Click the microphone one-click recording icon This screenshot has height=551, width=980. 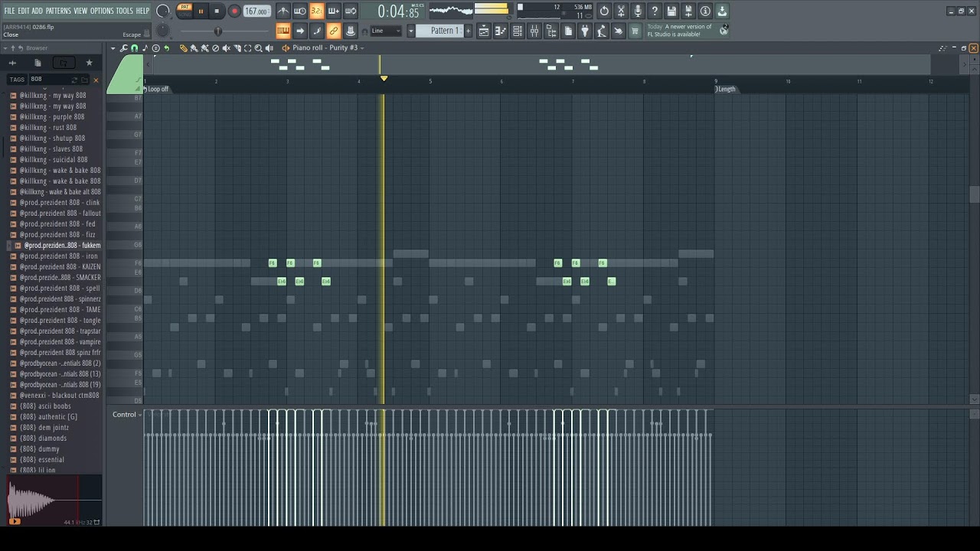(x=638, y=11)
